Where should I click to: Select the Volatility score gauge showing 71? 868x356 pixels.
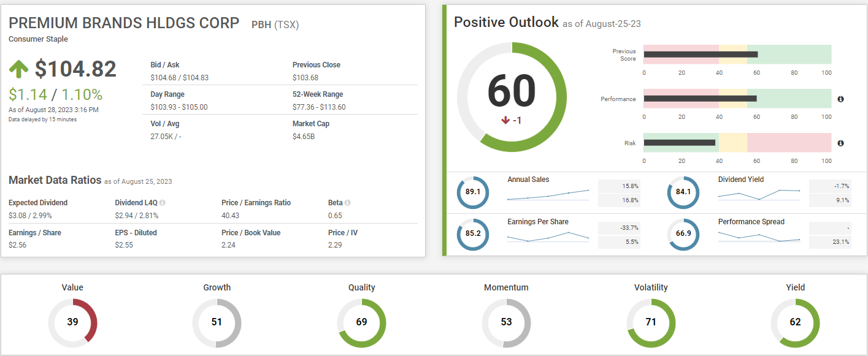click(x=651, y=322)
